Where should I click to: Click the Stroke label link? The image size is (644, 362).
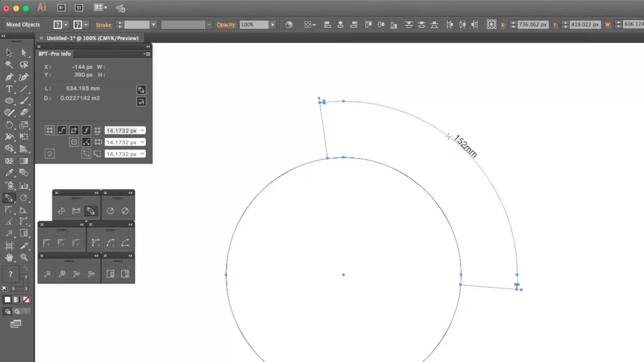(104, 25)
